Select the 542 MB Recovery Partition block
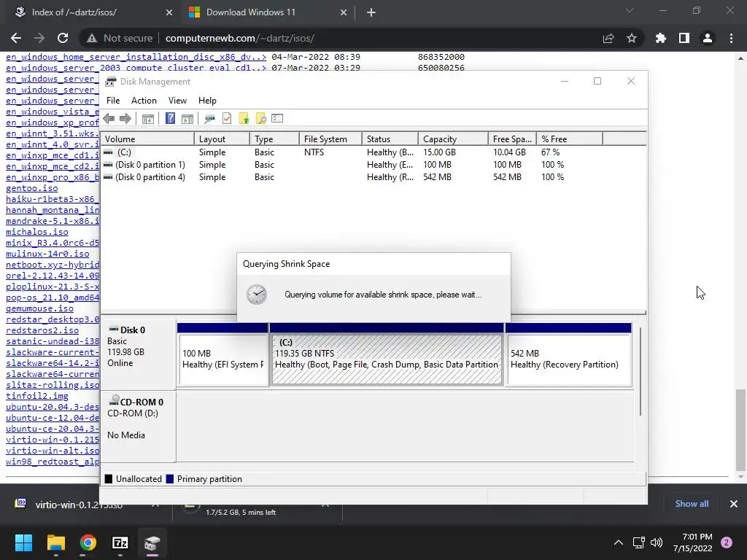 pyautogui.click(x=569, y=359)
